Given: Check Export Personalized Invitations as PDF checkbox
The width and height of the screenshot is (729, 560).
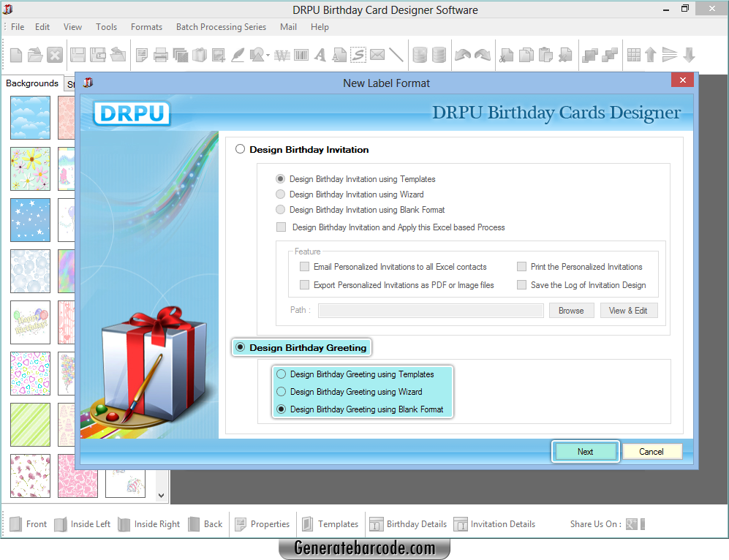Looking at the screenshot, I should (x=304, y=285).
